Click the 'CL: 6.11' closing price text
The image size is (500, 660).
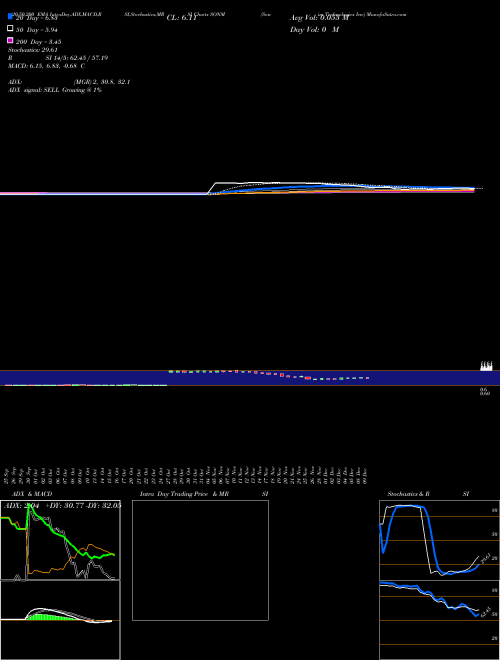click(x=181, y=18)
